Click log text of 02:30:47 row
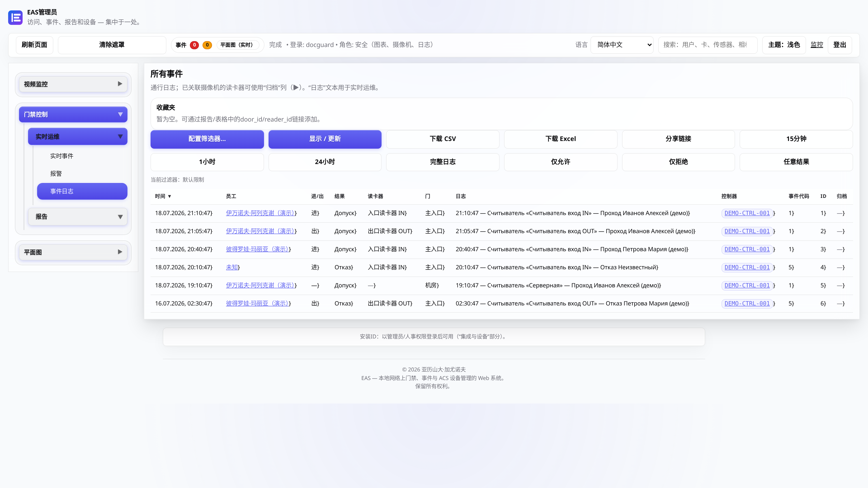This screenshot has width=868, height=488. tap(573, 303)
